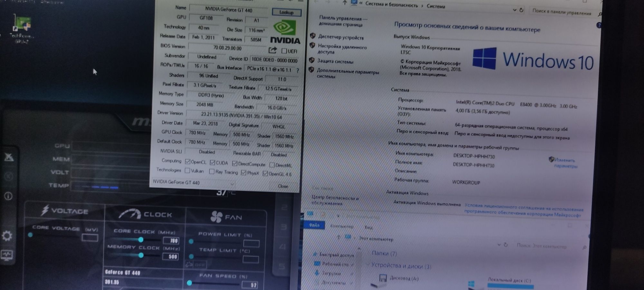Click the Lookup button in GPU-Z

click(x=286, y=13)
